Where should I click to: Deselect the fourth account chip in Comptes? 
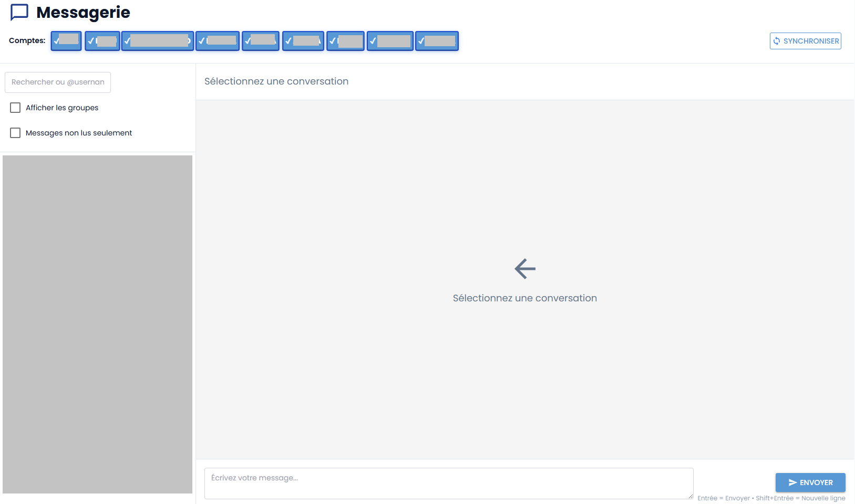click(218, 41)
